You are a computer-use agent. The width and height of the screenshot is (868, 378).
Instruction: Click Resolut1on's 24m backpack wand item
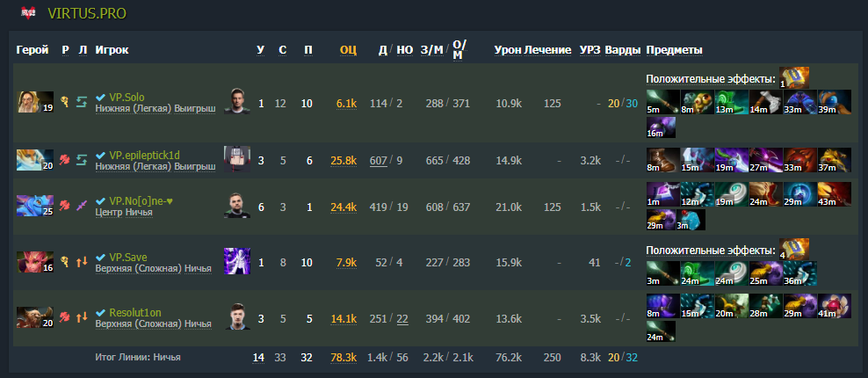(x=661, y=331)
